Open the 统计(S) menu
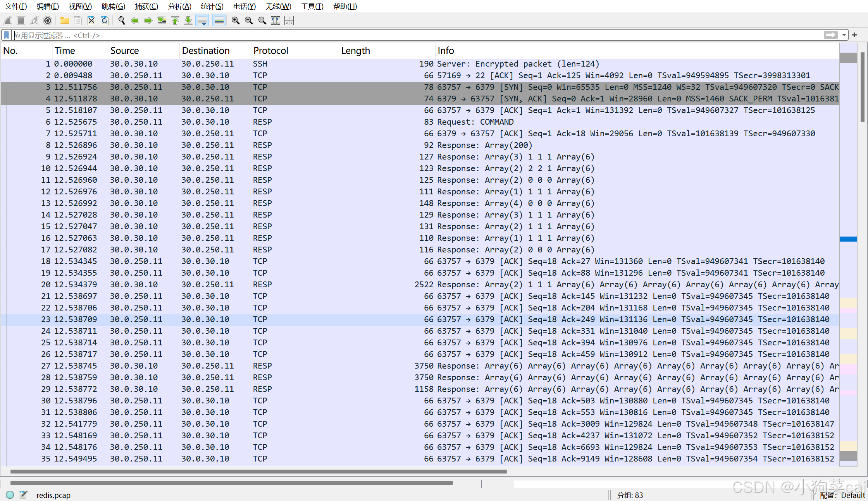 (x=212, y=6)
